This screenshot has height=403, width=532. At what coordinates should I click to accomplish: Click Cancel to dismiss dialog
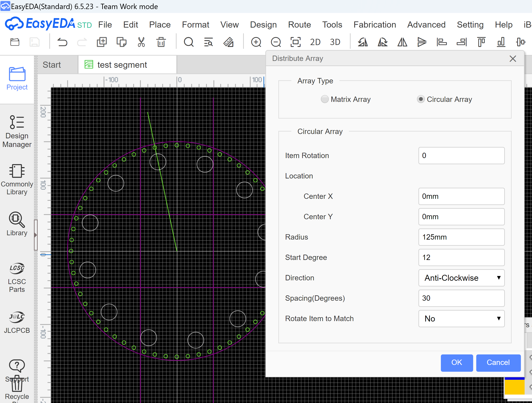498,363
